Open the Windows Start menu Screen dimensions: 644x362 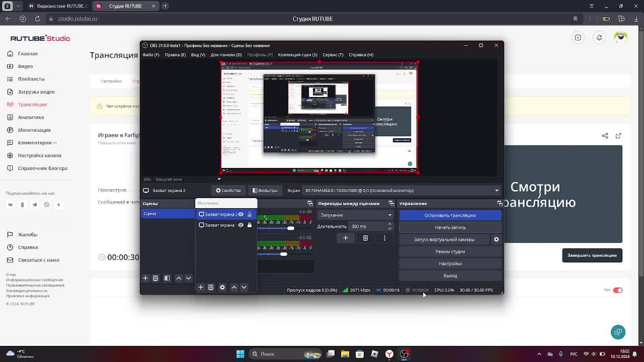point(240,354)
